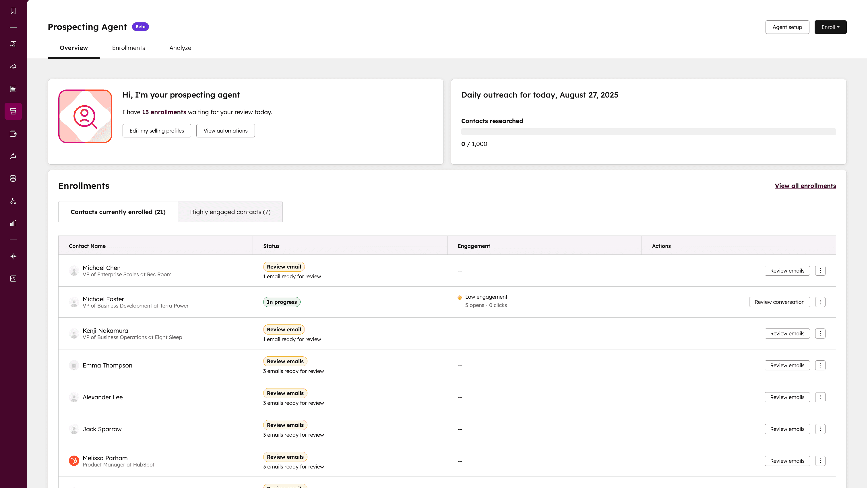Expand the Enroll dropdown button
The width and height of the screenshot is (868, 488).
click(x=830, y=27)
